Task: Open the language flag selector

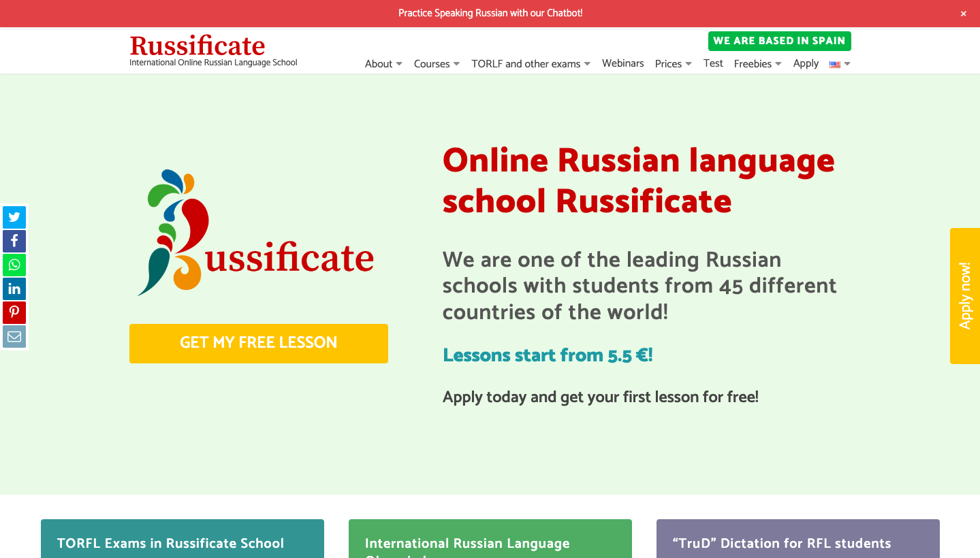Action: point(840,64)
